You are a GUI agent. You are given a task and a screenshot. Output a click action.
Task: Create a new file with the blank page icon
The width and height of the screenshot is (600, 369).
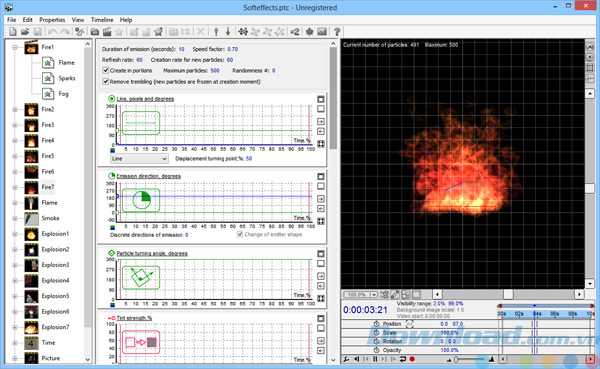13,32
